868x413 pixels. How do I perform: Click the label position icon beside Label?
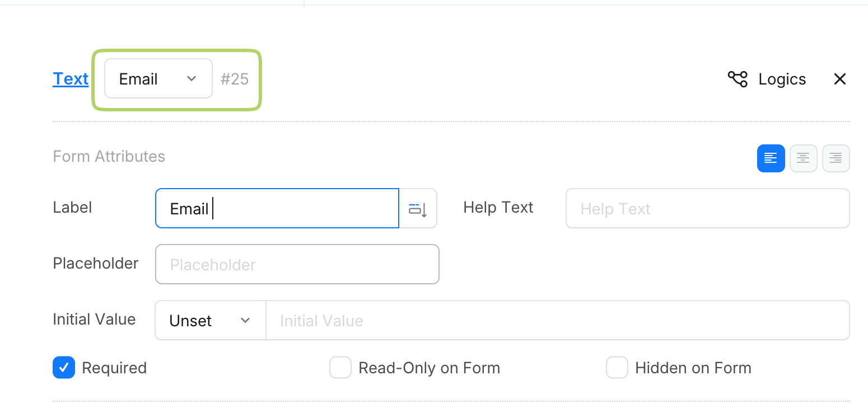[x=418, y=209]
